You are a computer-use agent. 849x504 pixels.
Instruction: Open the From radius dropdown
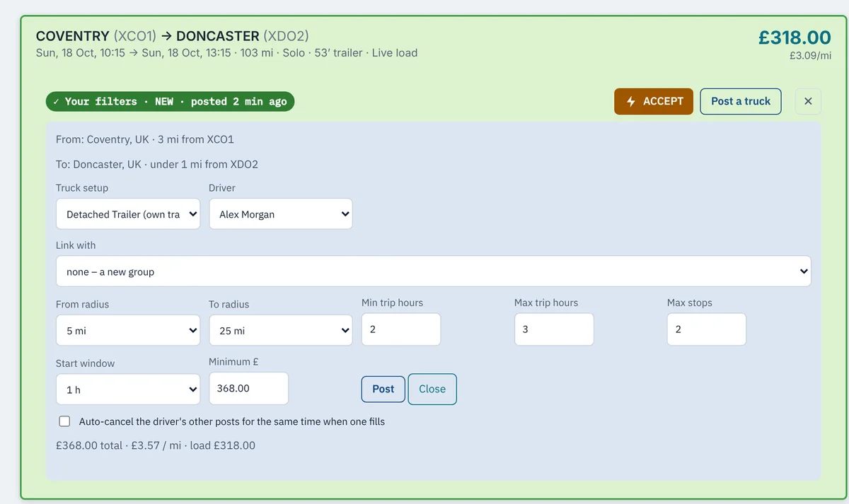click(128, 330)
